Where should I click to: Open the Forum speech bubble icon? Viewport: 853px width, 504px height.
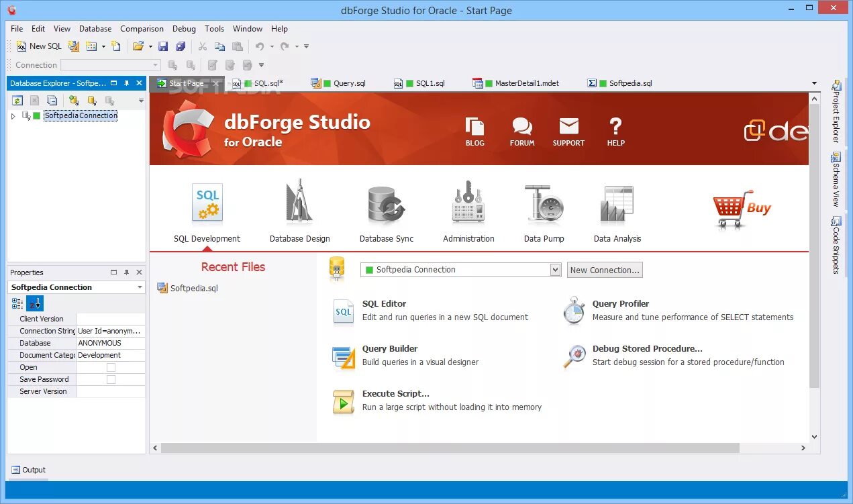[x=522, y=132]
